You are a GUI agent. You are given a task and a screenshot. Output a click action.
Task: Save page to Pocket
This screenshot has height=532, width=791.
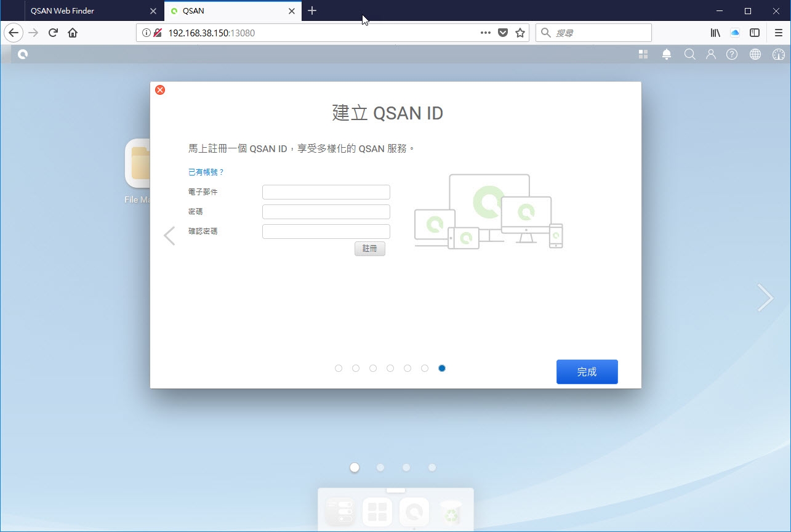pos(503,33)
